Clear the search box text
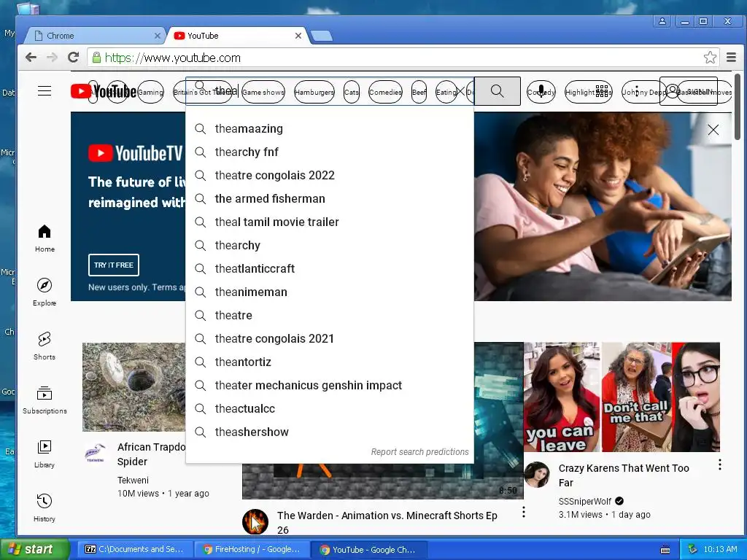747x560 pixels. click(x=460, y=91)
